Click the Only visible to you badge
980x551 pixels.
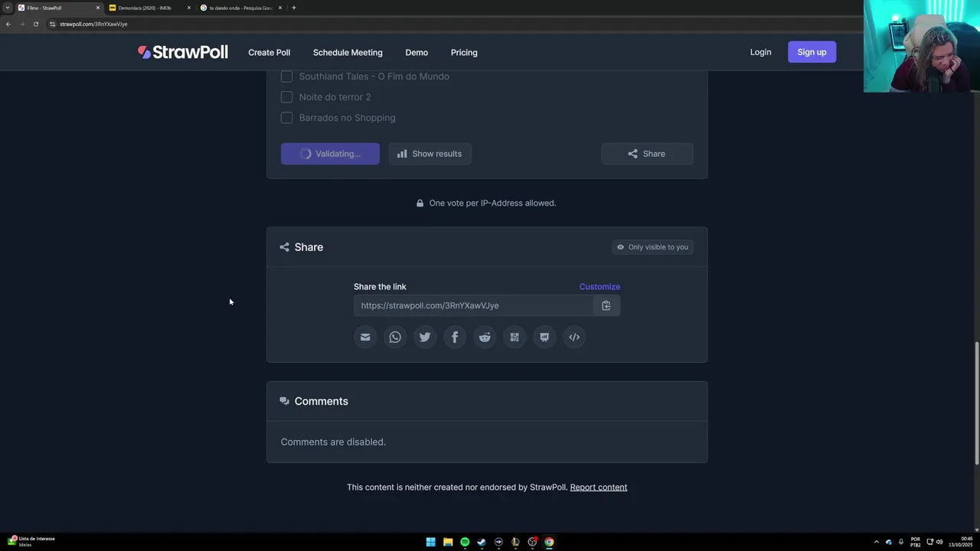tap(652, 247)
